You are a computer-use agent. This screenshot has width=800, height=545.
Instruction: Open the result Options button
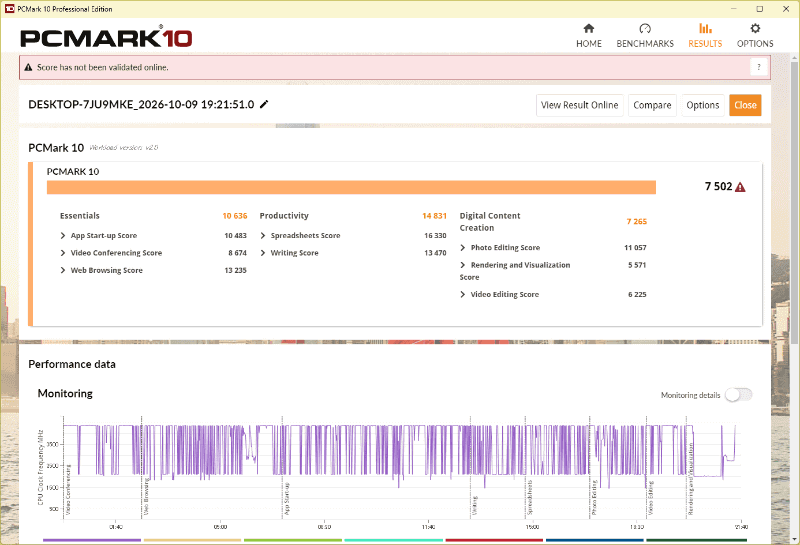tap(703, 105)
